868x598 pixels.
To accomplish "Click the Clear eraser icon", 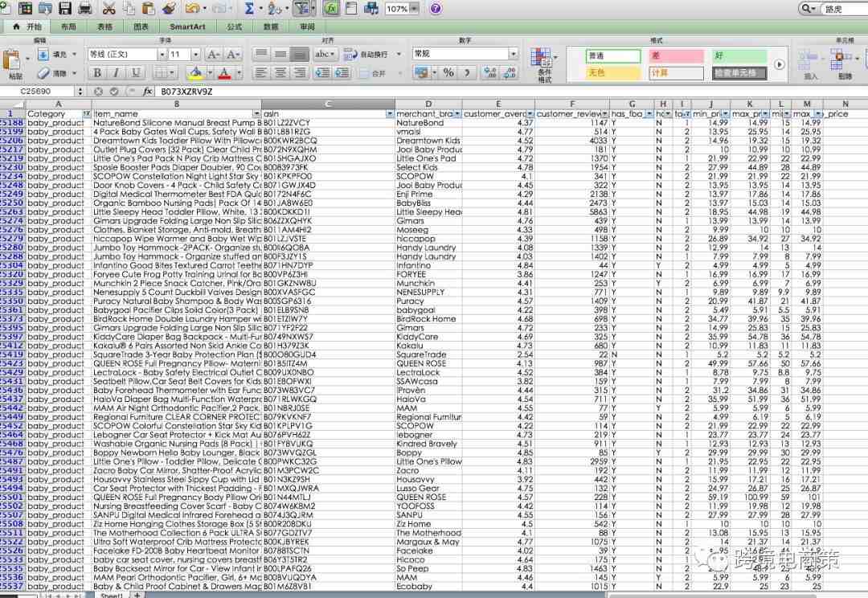I will tap(43, 73).
